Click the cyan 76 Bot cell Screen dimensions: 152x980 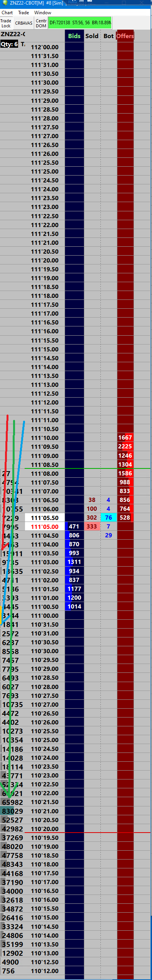[x=109, y=517]
